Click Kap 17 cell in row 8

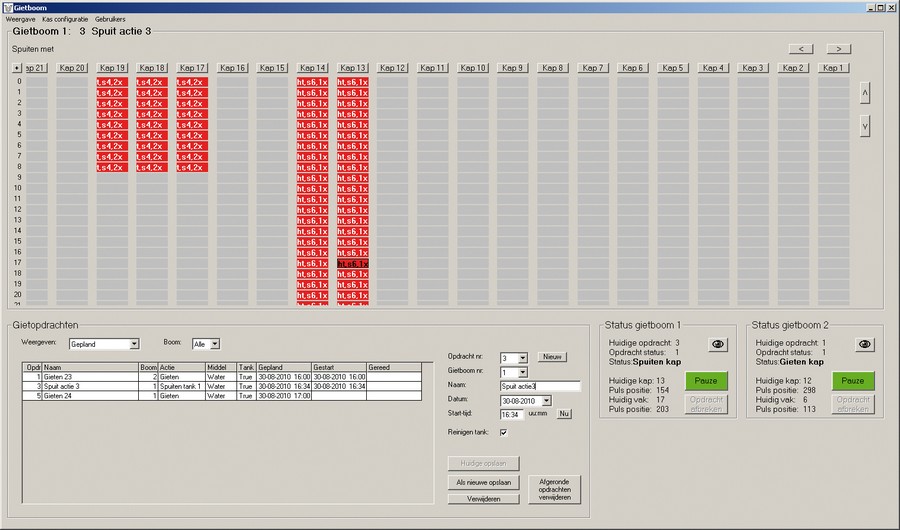(192, 168)
